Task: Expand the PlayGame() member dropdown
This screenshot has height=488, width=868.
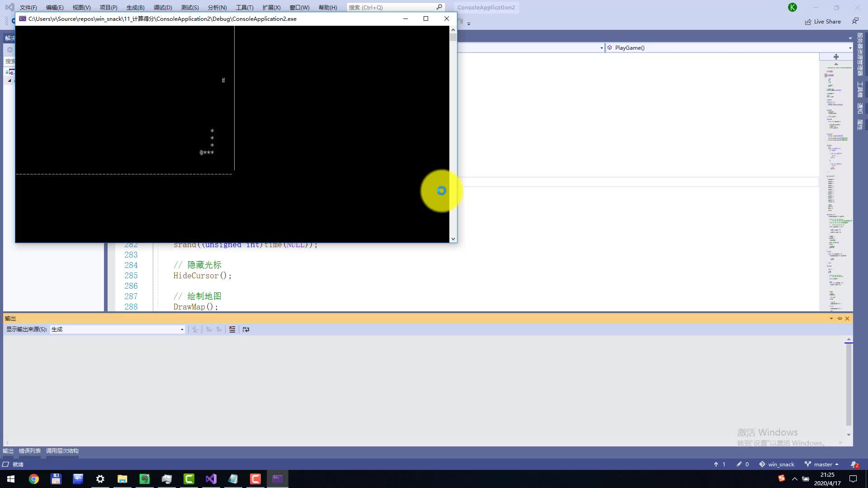Action: coord(850,48)
